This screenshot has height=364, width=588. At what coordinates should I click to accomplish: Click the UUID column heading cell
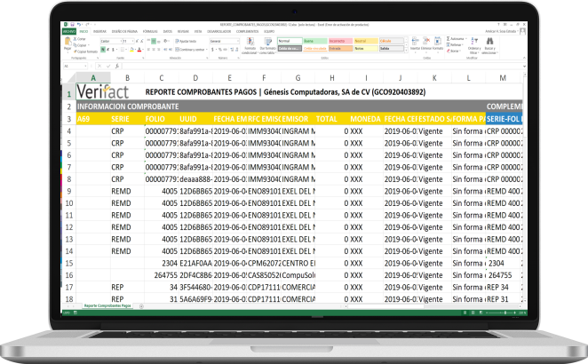click(x=195, y=119)
